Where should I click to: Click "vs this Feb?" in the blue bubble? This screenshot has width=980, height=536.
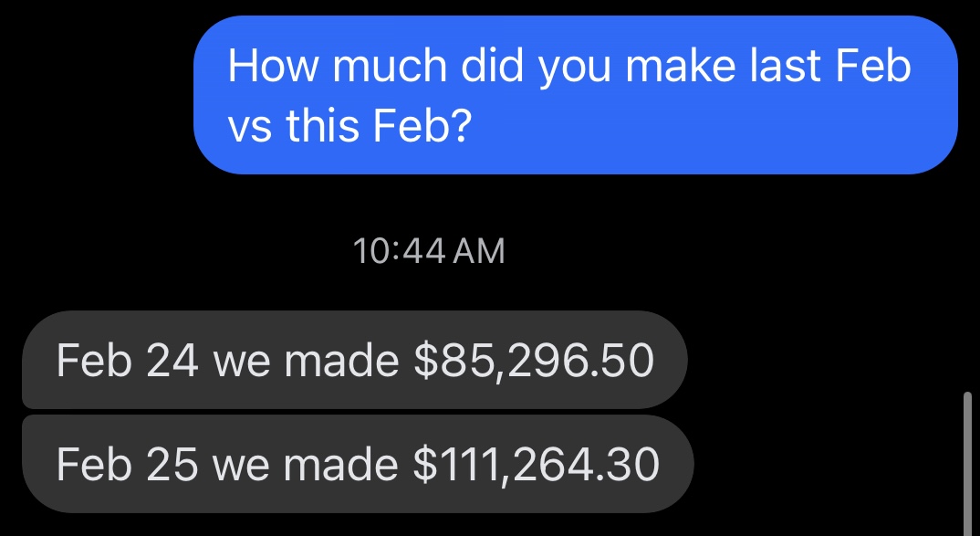(x=349, y=126)
